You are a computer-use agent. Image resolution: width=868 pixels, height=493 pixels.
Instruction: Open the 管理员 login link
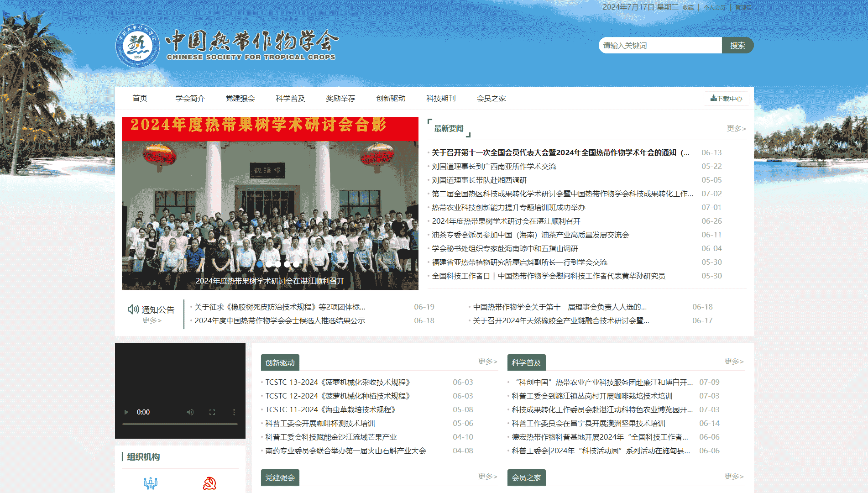point(743,8)
